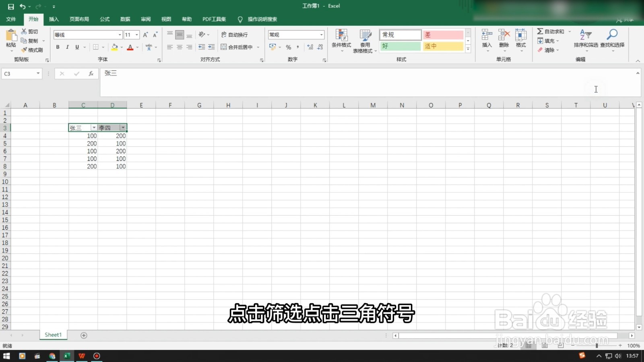Toggle Wrap Text (自动换行)
This screenshot has width=644, height=362.
click(x=235, y=35)
